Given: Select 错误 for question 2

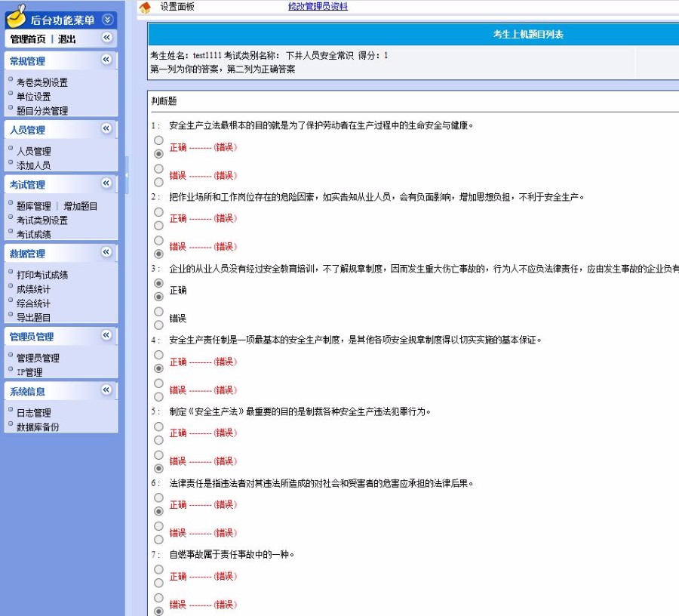Looking at the screenshot, I should 158,242.
